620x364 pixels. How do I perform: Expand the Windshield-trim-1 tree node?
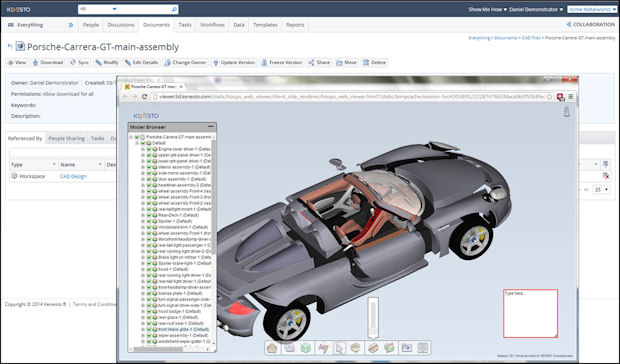[x=143, y=227]
